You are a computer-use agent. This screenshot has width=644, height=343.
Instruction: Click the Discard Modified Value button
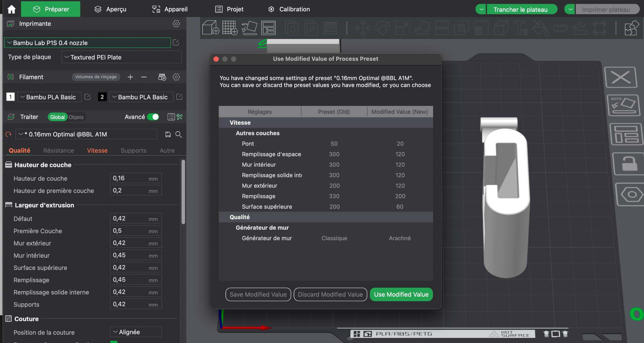point(330,295)
